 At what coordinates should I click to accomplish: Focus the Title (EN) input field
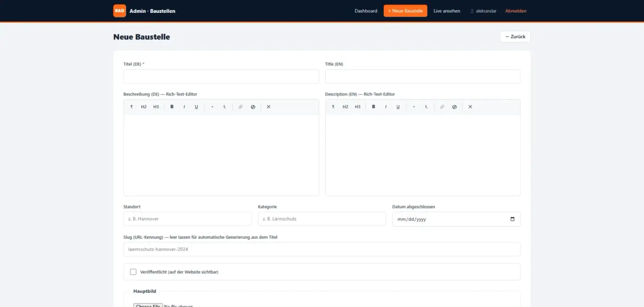click(423, 76)
